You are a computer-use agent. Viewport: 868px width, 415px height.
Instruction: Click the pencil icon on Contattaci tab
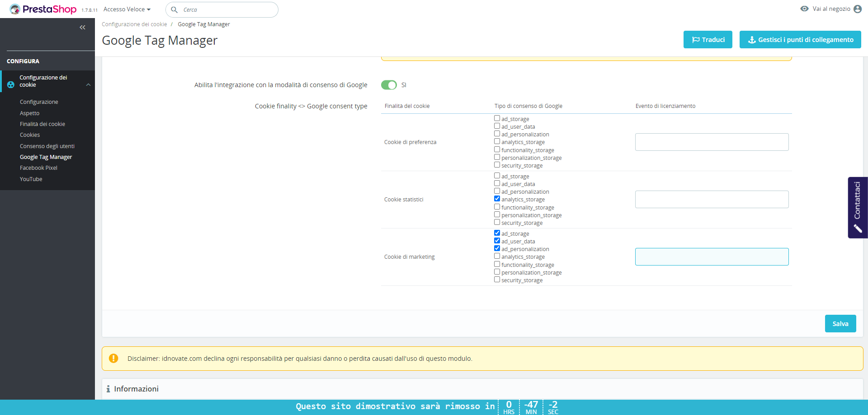coord(858,228)
